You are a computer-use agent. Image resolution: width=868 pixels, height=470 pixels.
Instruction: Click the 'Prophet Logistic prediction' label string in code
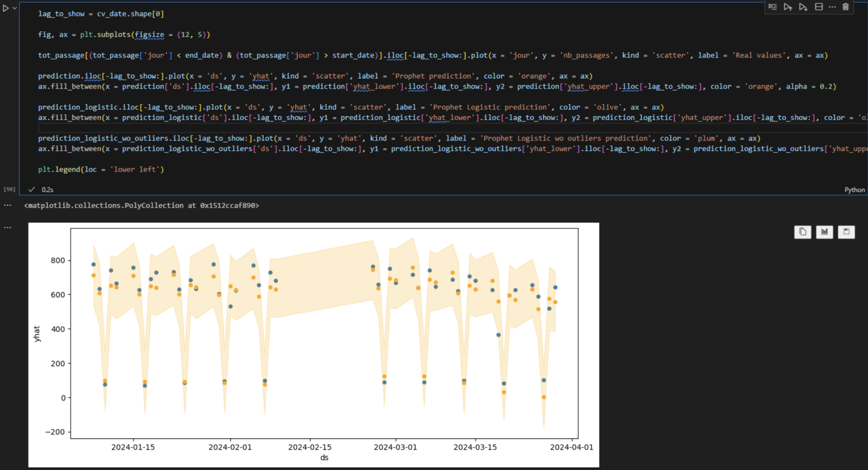490,107
